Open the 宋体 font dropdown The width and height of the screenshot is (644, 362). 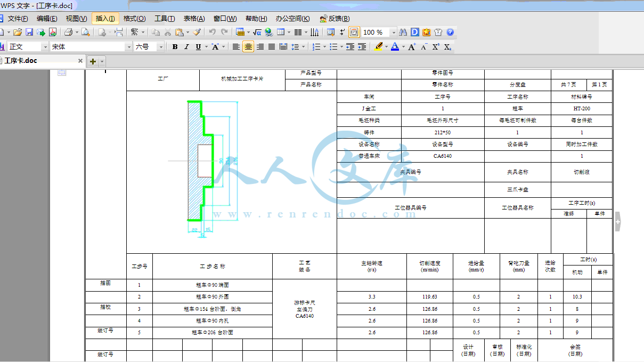click(x=129, y=47)
